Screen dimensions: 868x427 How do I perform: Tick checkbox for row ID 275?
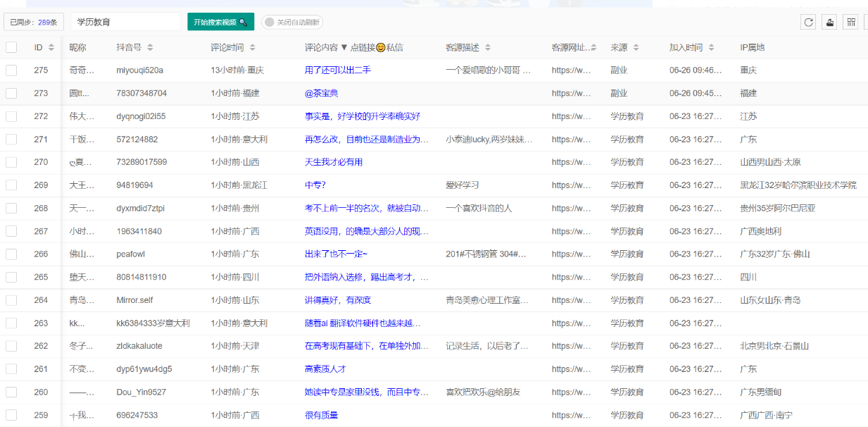click(x=11, y=70)
